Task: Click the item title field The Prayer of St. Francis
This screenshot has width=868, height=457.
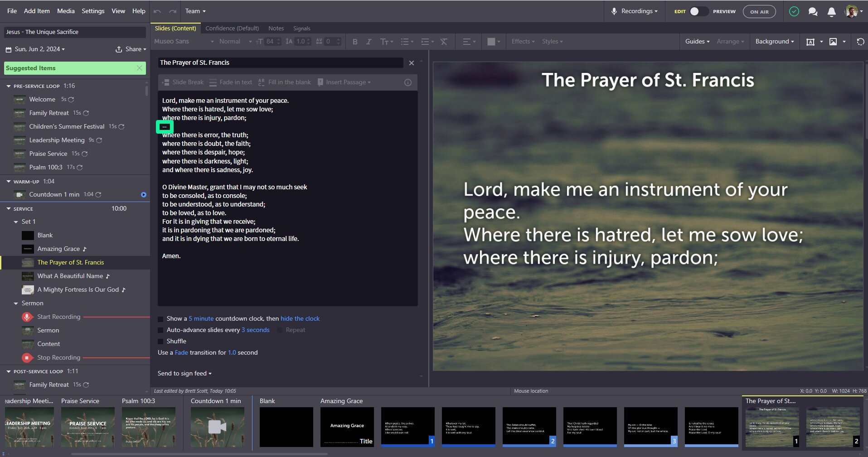Action: pos(281,63)
